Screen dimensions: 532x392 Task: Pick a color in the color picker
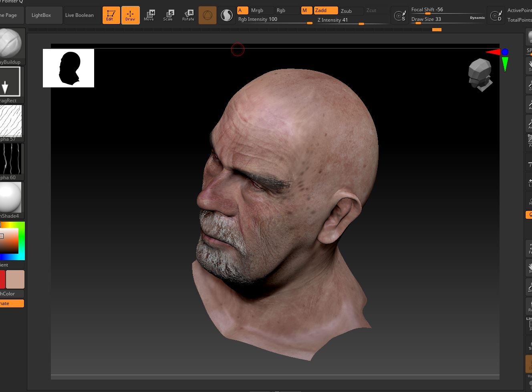coord(12,240)
